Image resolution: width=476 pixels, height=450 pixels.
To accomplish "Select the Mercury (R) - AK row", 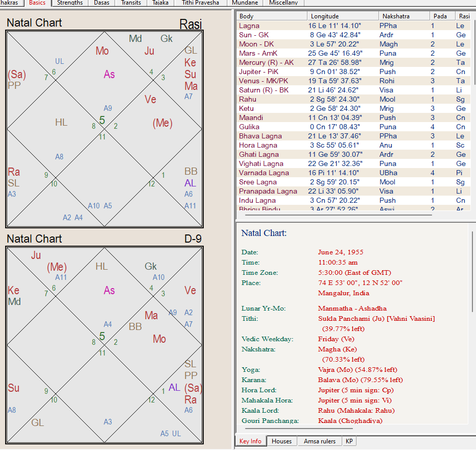I will coord(353,62).
